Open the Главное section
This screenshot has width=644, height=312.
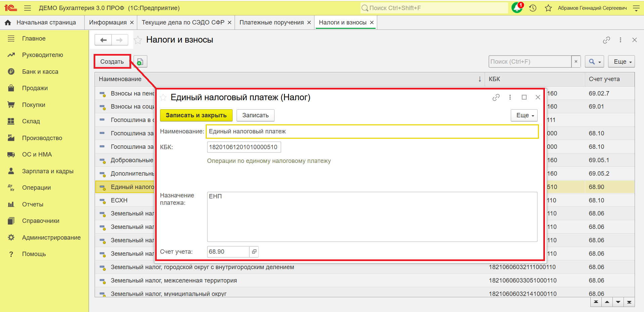(x=34, y=39)
